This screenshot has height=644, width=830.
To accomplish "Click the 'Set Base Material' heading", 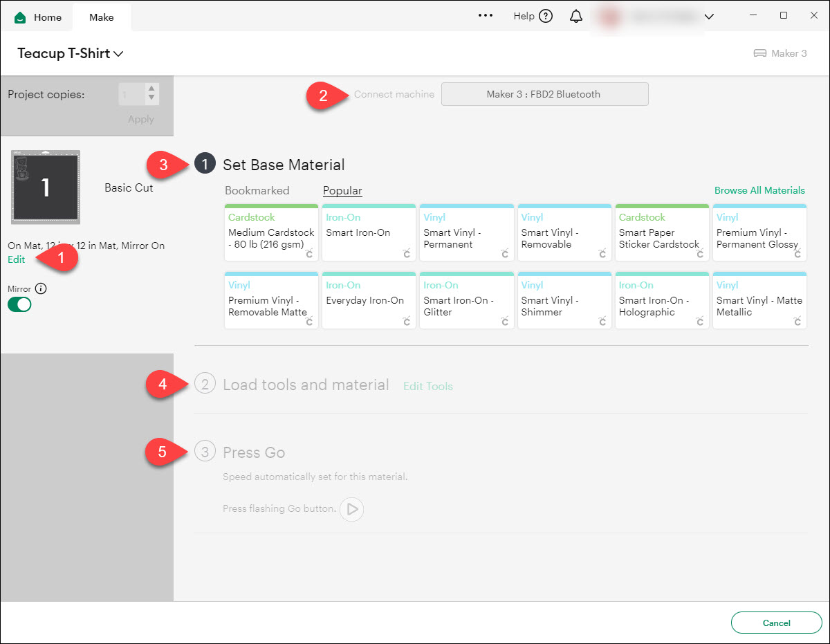I will click(x=284, y=165).
